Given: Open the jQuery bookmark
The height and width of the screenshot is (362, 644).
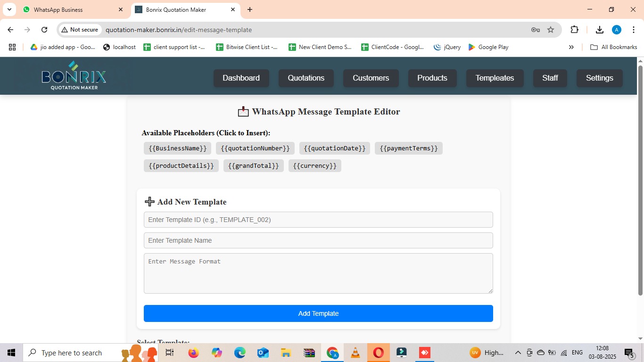Looking at the screenshot, I should (447, 47).
